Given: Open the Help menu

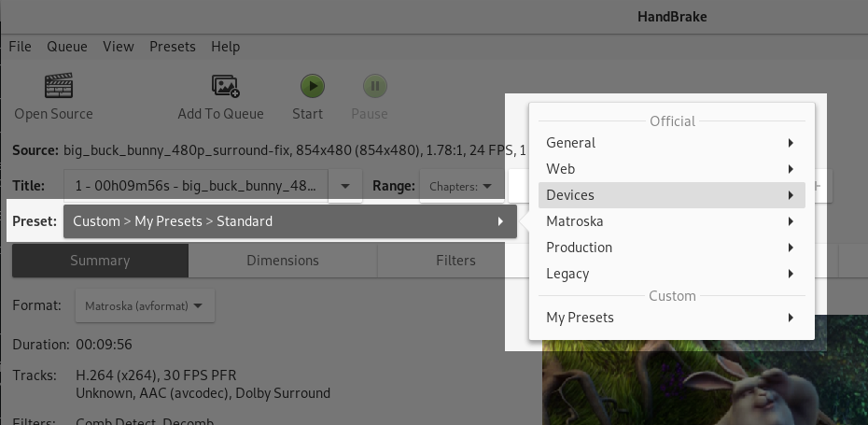Looking at the screenshot, I should 225,47.
